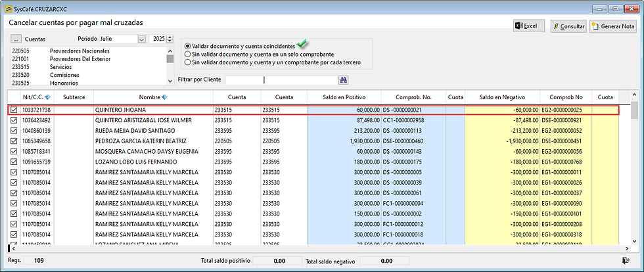
Task: Click the voucher cell DSE-0000000460
Action: click(x=414, y=141)
